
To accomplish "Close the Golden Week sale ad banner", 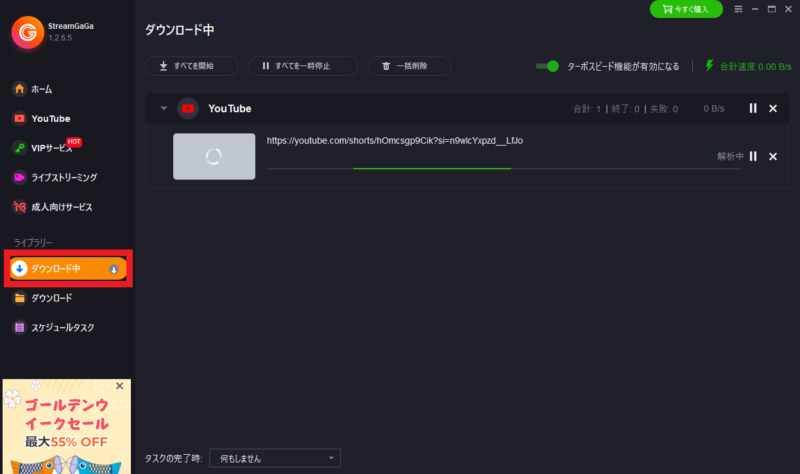I will point(119,386).
